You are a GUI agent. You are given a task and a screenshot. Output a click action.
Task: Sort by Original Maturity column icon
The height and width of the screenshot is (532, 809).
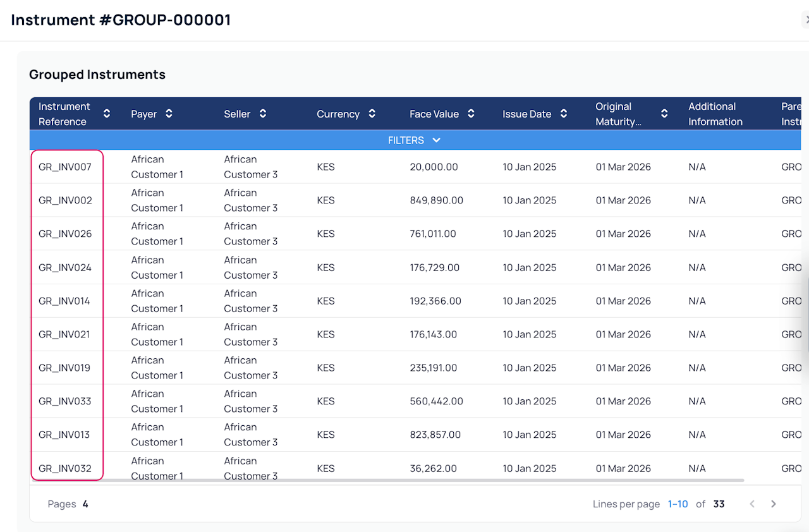pyautogui.click(x=664, y=114)
